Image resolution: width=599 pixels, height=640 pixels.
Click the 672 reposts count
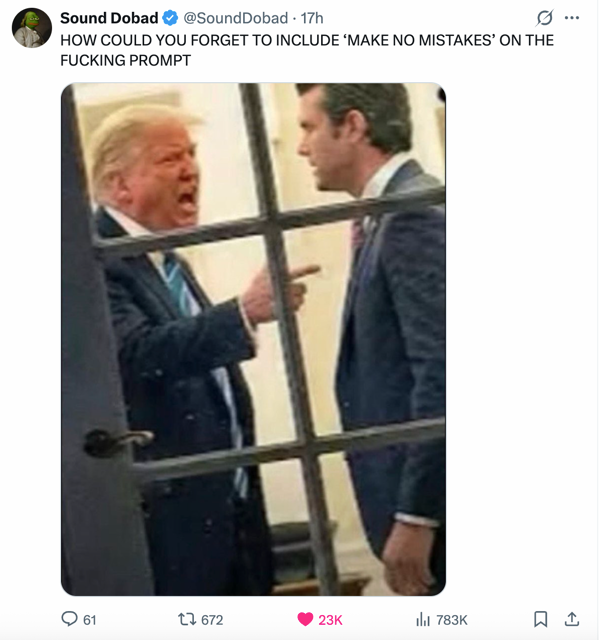point(212,620)
